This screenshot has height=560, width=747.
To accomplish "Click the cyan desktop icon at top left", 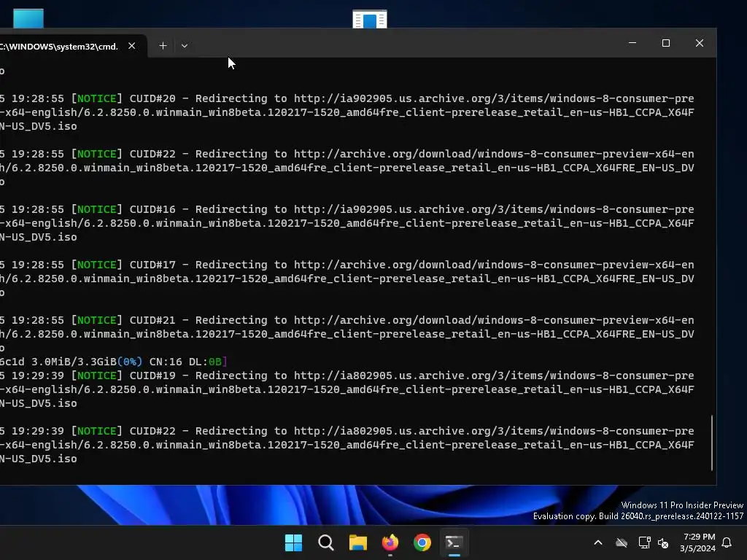I will click(x=28, y=18).
